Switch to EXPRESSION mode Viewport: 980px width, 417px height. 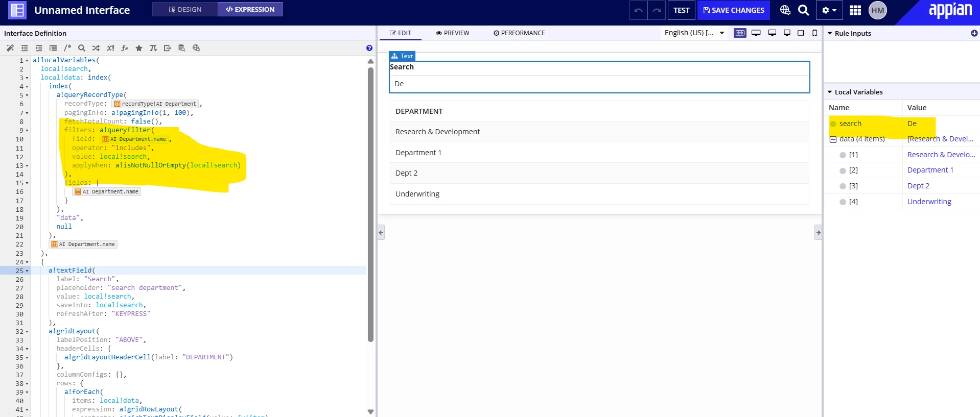click(250, 10)
